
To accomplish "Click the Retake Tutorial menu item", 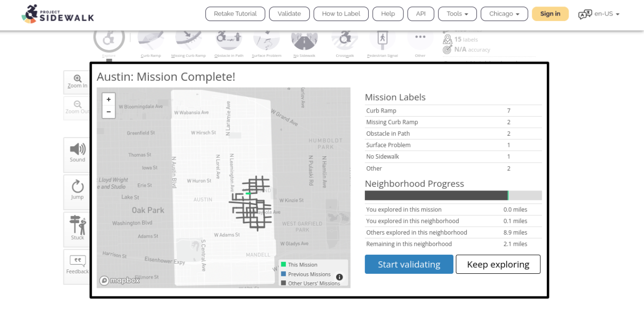I will 235,14.
